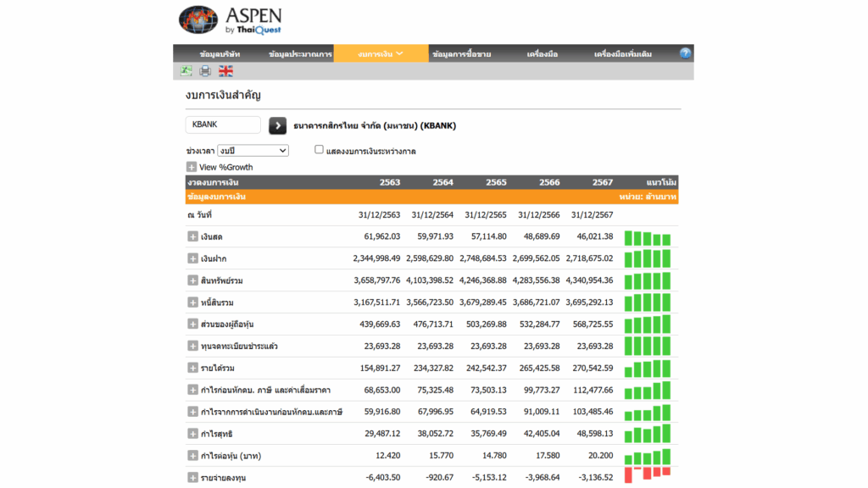Click the สินทรัพย์รวม trend bar chart
Viewport: 868px width, 488px height.
648,280
